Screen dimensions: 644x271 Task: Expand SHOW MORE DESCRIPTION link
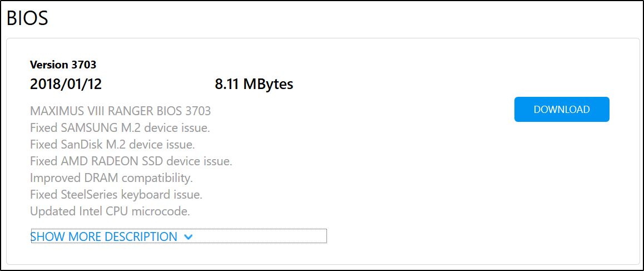point(104,236)
